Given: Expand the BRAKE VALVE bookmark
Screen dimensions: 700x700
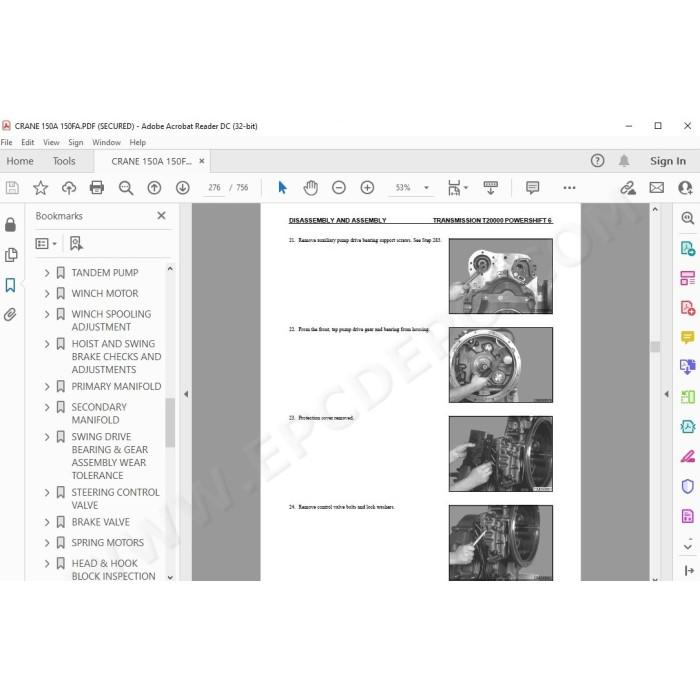Looking at the screenshot, I should click(47, 522).
